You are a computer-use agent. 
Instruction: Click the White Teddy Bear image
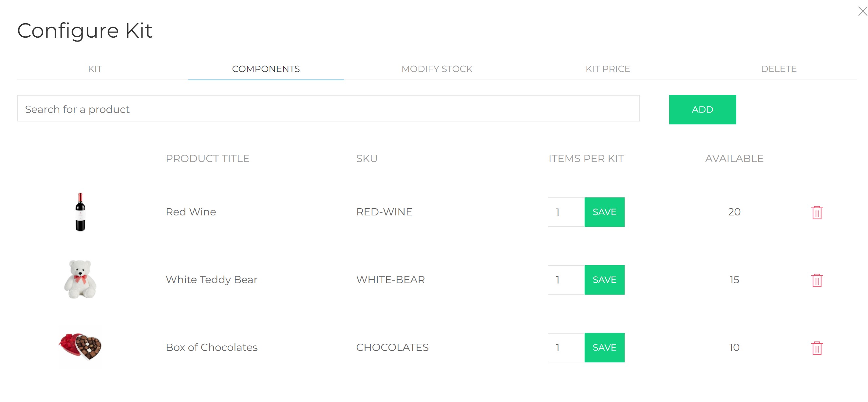coord(80,280)
